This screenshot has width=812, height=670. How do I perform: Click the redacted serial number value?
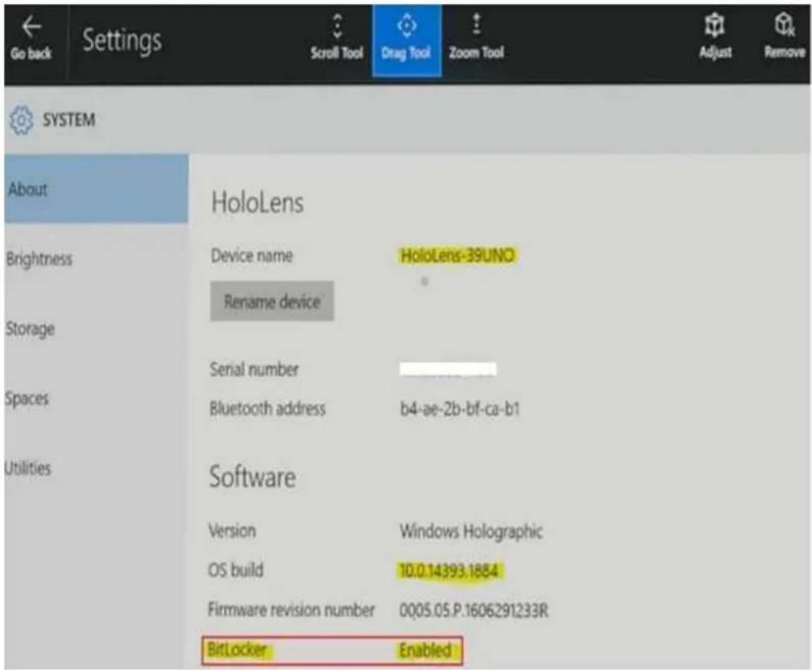click(448, 369)
